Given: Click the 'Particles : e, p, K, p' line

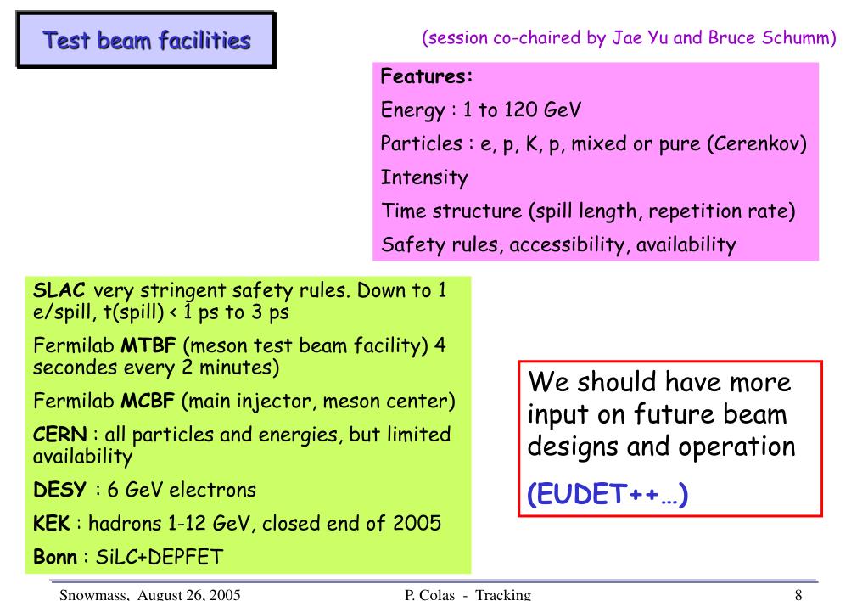Looking at the screenshot, I should (593, 143).
